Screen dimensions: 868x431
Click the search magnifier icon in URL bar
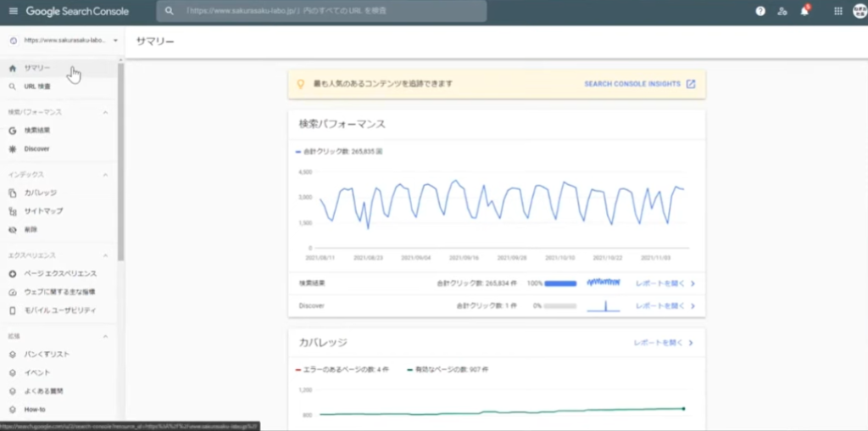point(170,11)
